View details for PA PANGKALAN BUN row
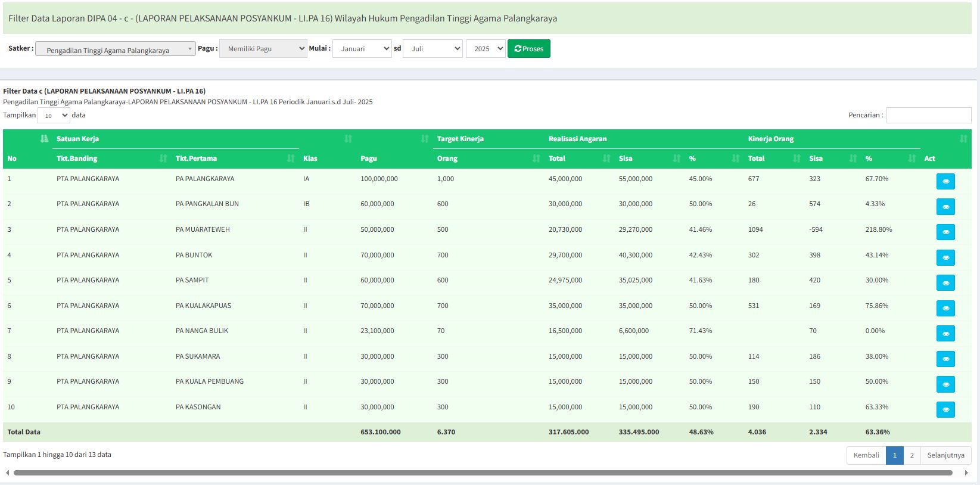This screenshot has height=485, width=980. 945,207
